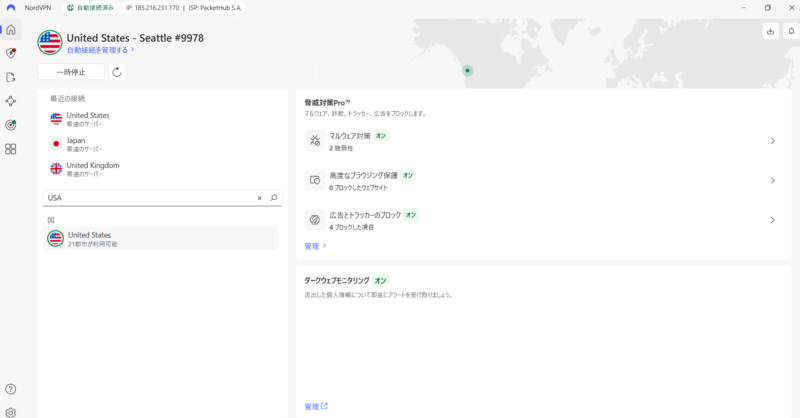Viewport: 800px width, 418px height.
Task: Open 自動接続を管理する link
Action: 101,50
